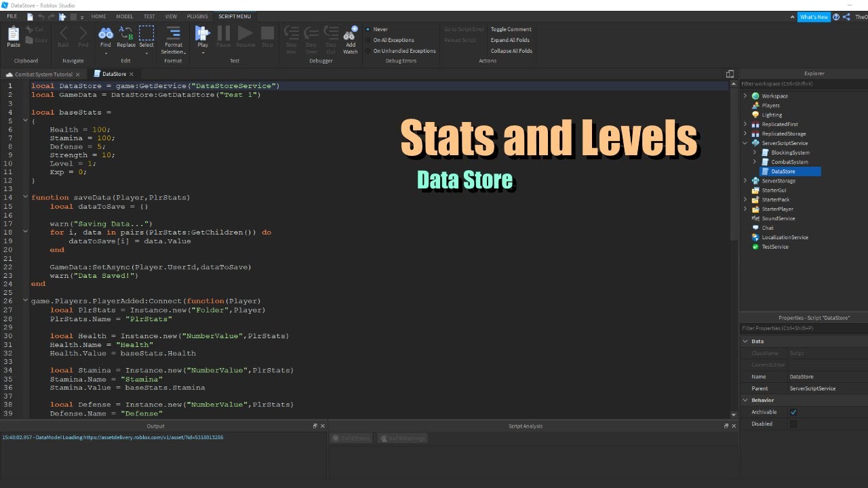
Task: Click the Play test icon
Action: click(202, 33)
